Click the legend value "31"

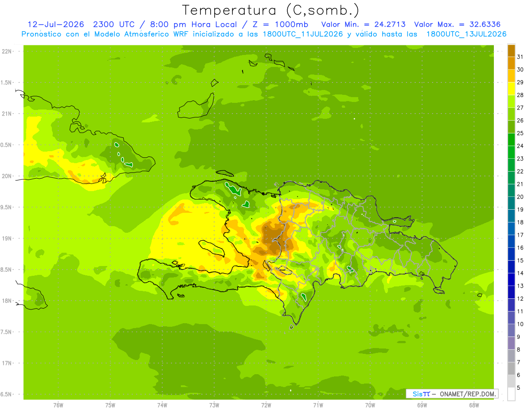(520, 57)
